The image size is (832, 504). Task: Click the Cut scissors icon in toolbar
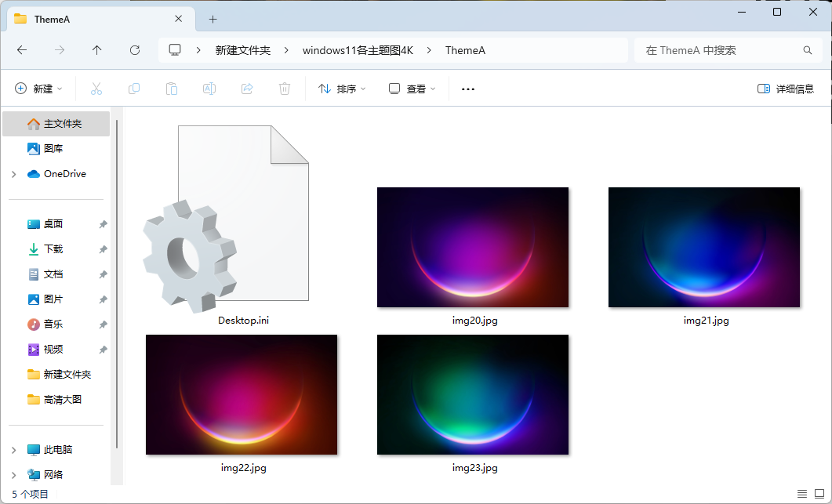tap(96, 89)
